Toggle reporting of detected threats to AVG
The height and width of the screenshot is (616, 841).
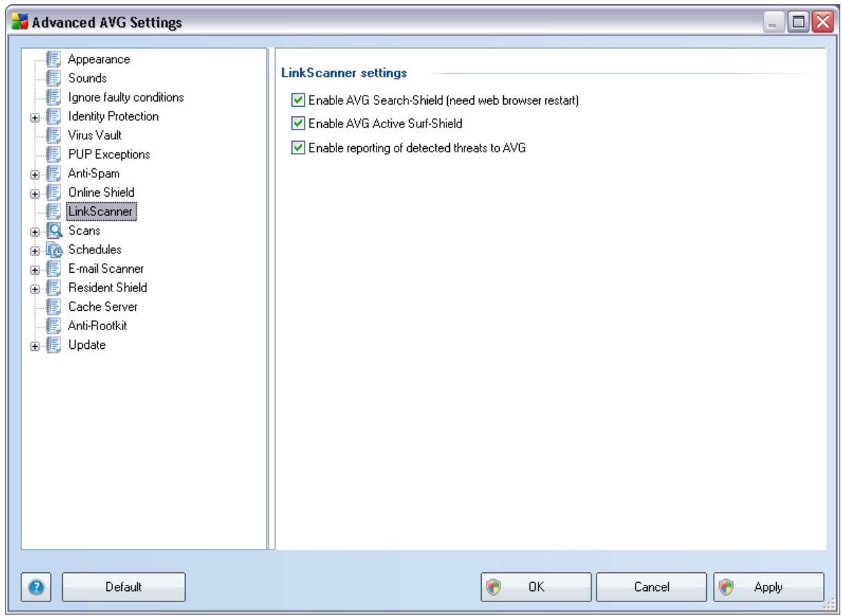pyautogui.click(x=298, y=147)
